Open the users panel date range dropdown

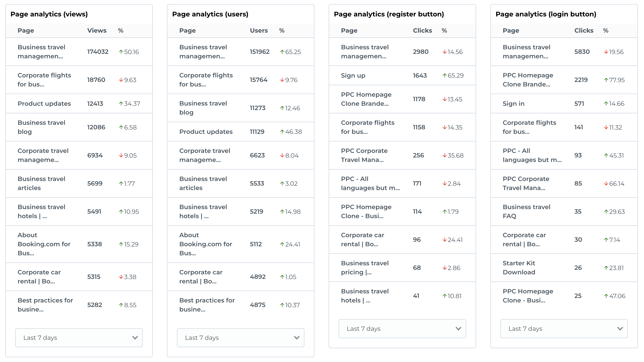240,337
